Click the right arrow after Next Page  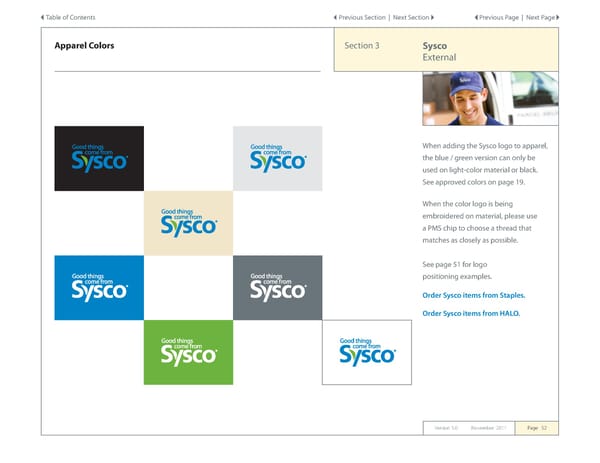tap(556, 18)
